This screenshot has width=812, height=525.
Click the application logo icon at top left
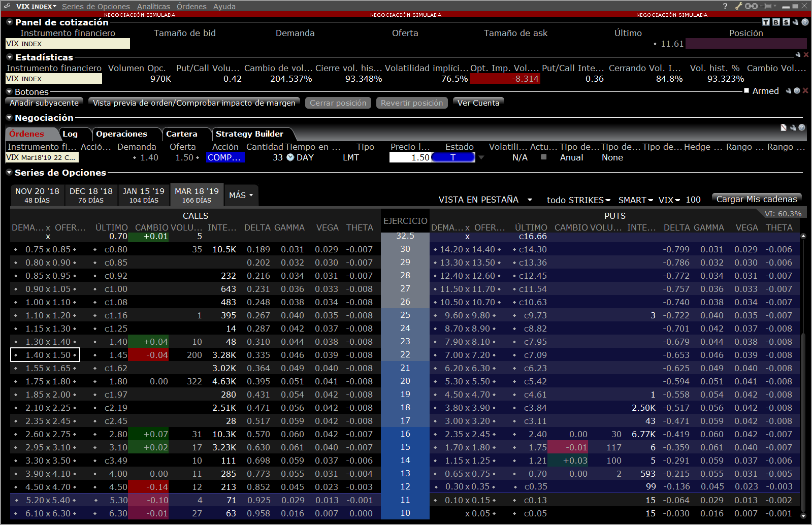(7, 6)
